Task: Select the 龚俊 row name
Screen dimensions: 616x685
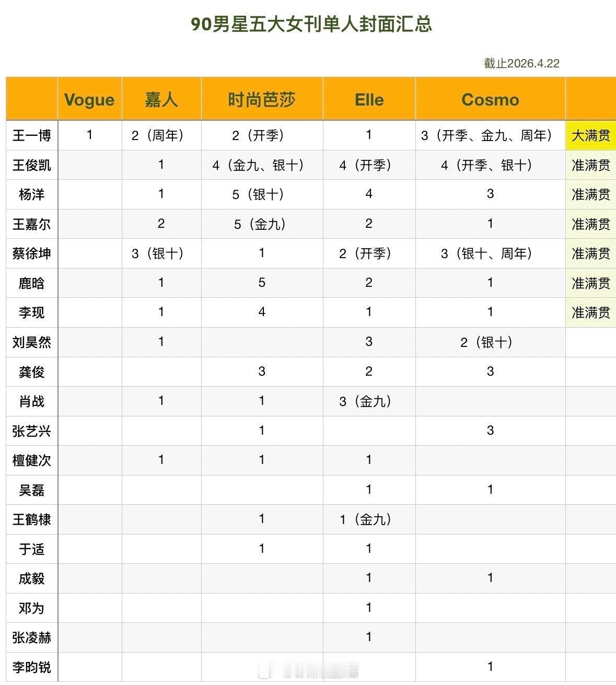Action: [32, 372]
